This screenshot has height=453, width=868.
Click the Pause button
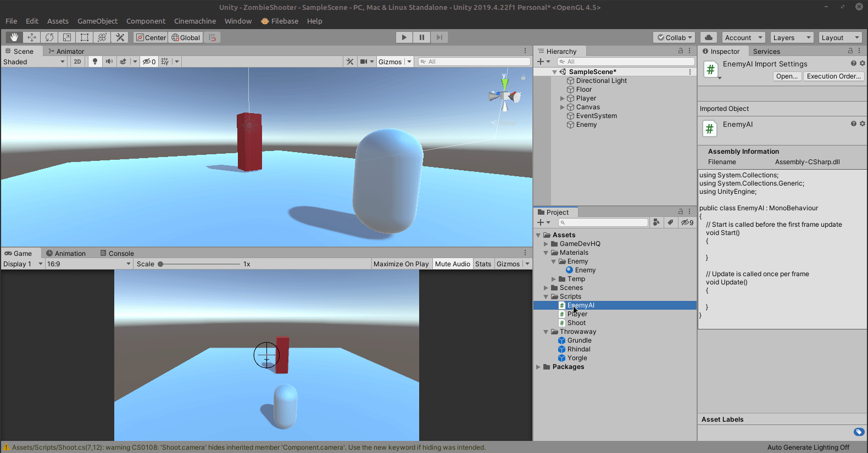(x=422, y=37)
